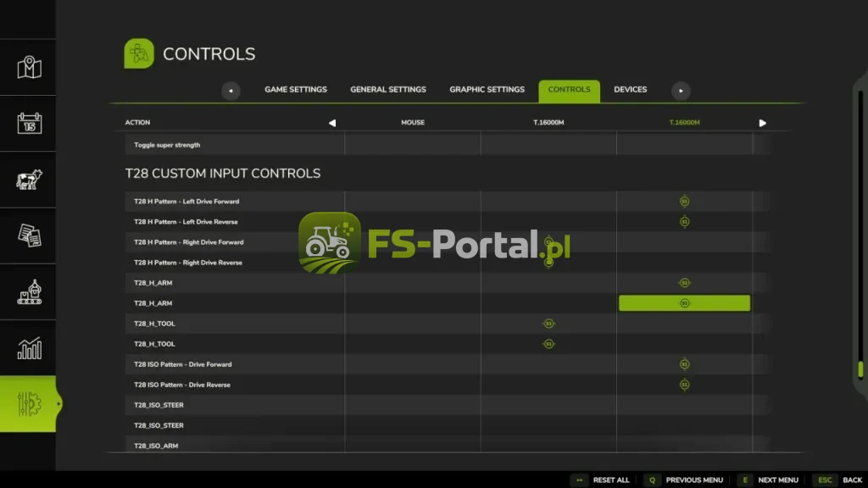Select the settings sliders sidebar icon

pos(29,404)
